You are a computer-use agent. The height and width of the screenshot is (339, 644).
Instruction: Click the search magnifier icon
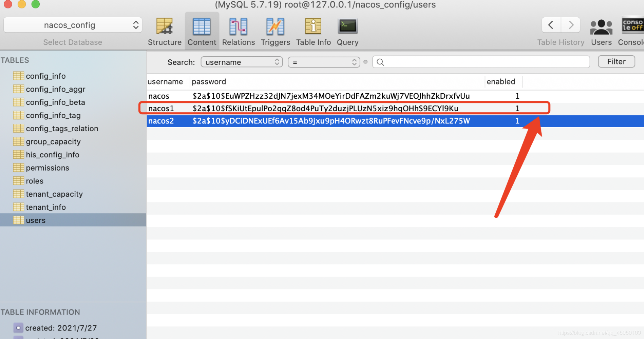[x=380, y=62]
